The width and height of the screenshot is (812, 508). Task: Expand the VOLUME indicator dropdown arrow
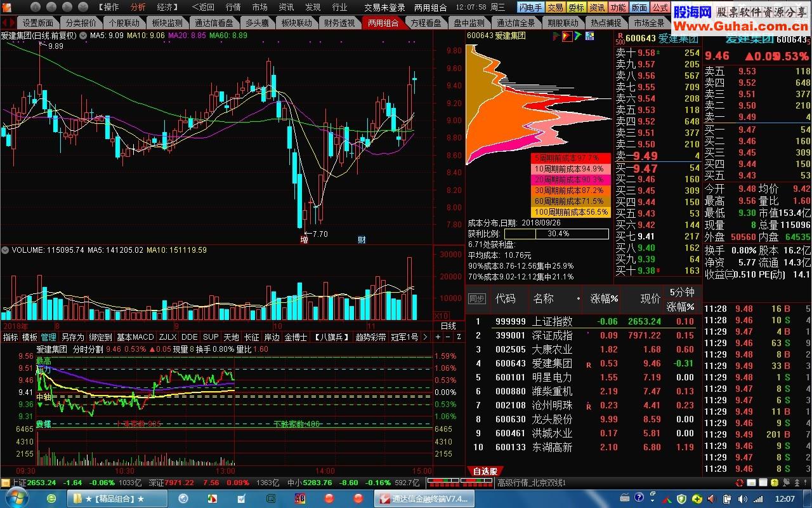(x=6, y=250)
